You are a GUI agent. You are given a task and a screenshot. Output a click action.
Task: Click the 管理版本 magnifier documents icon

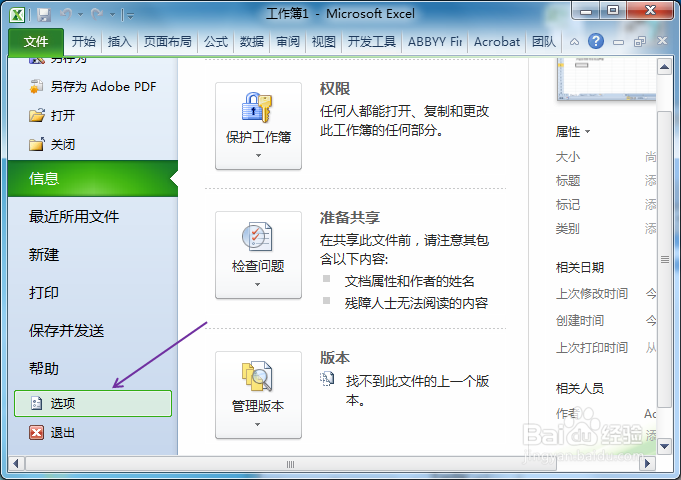257,376
